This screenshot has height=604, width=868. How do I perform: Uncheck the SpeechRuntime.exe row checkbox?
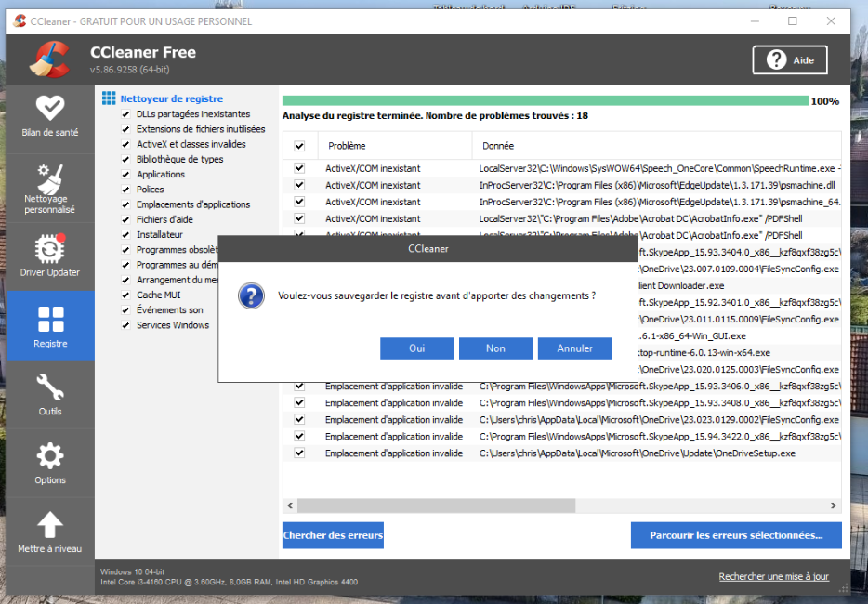(x=299, y=168)
